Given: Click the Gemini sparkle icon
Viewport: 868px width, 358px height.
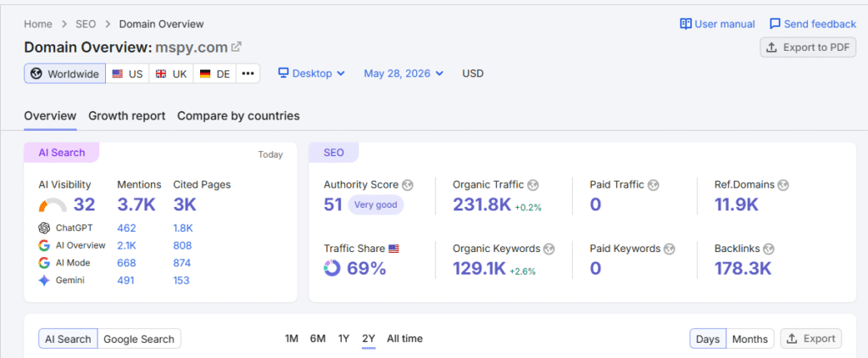Looking at the screenshot, I should click(x=44, y=281).
